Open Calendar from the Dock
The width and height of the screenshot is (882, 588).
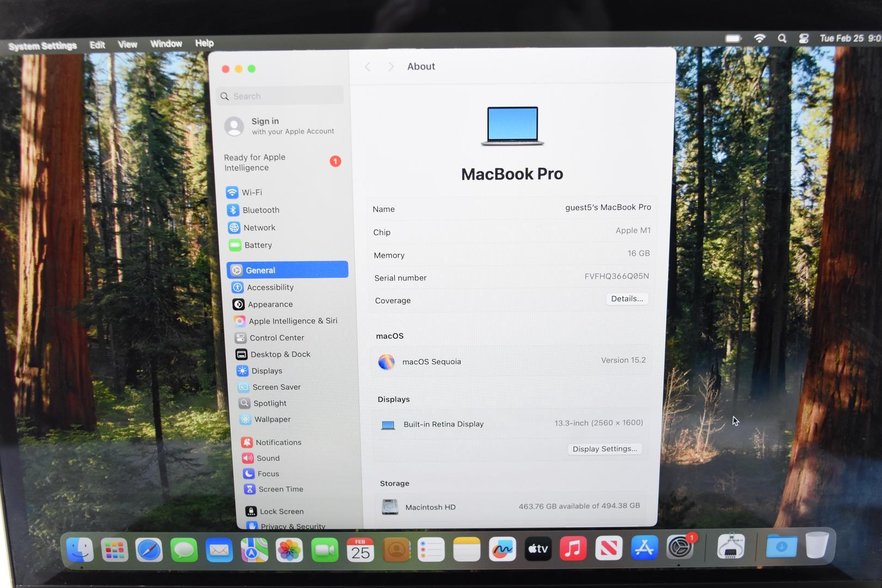point(360,550)
